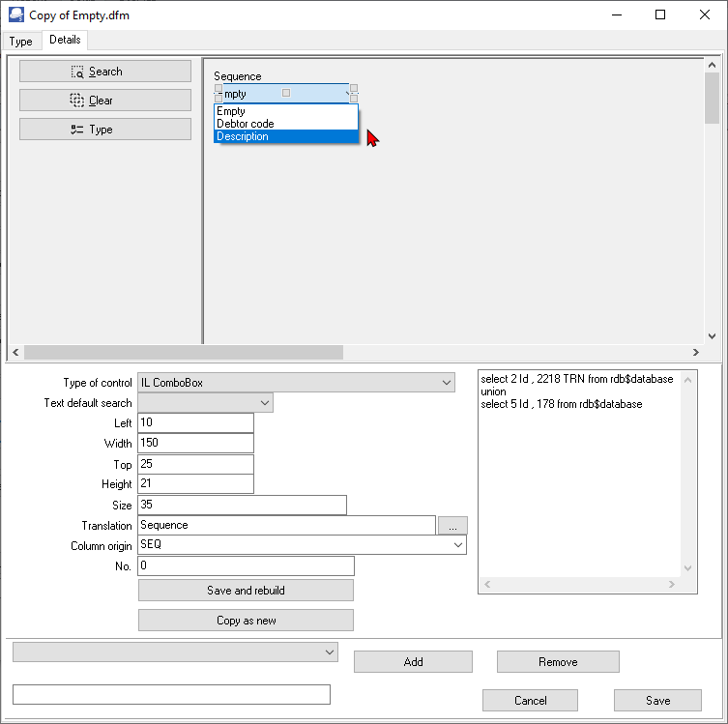Click the Copy as new button
The height and width of the screenshot is (724, 728).
246,621
